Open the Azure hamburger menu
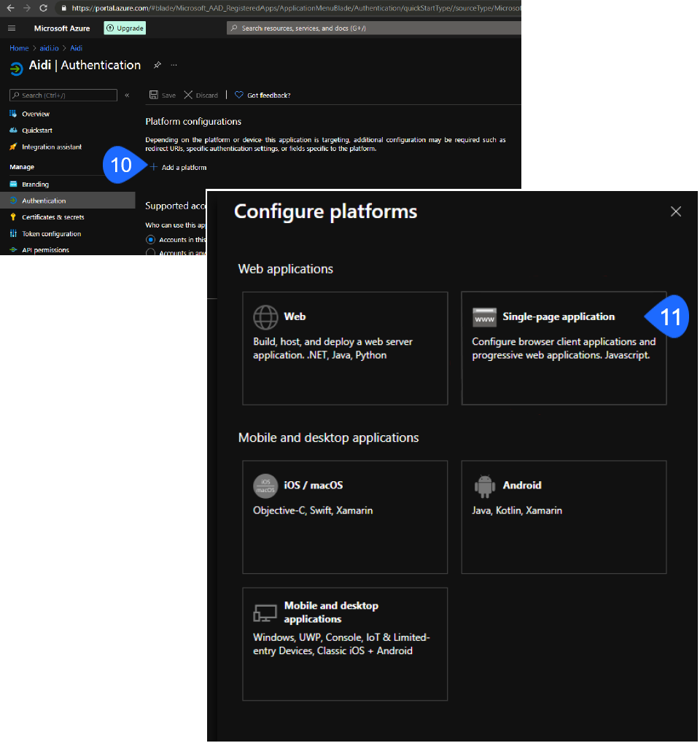This screenshot has height=743, width=700. click(x=12, y=28)
